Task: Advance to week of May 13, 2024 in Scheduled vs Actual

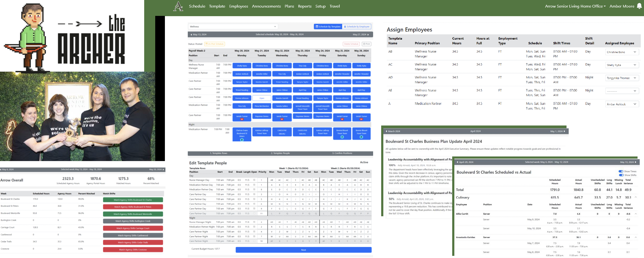Action: pyautogui.click(x=628, y=162)
